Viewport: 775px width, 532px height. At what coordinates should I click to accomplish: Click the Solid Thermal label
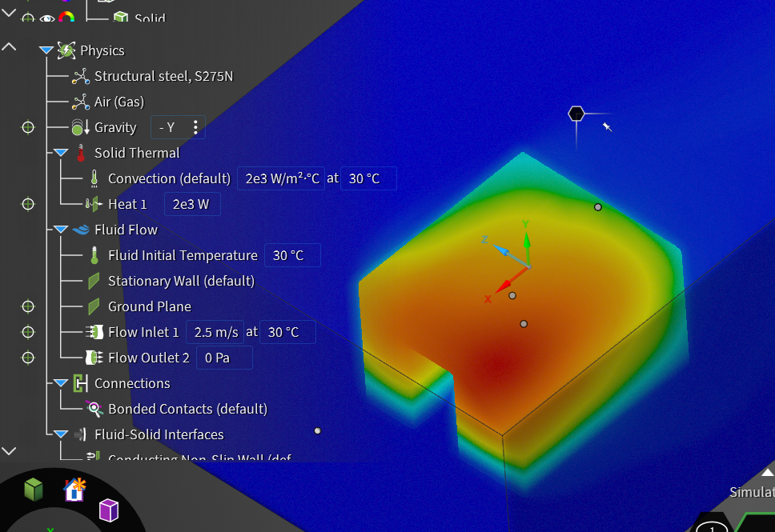(x=137, y=153)
